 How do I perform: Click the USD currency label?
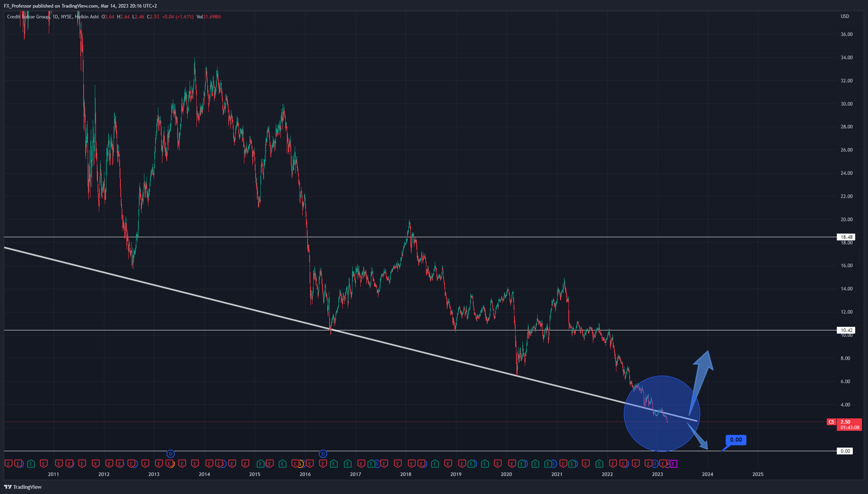click(845, 16)
